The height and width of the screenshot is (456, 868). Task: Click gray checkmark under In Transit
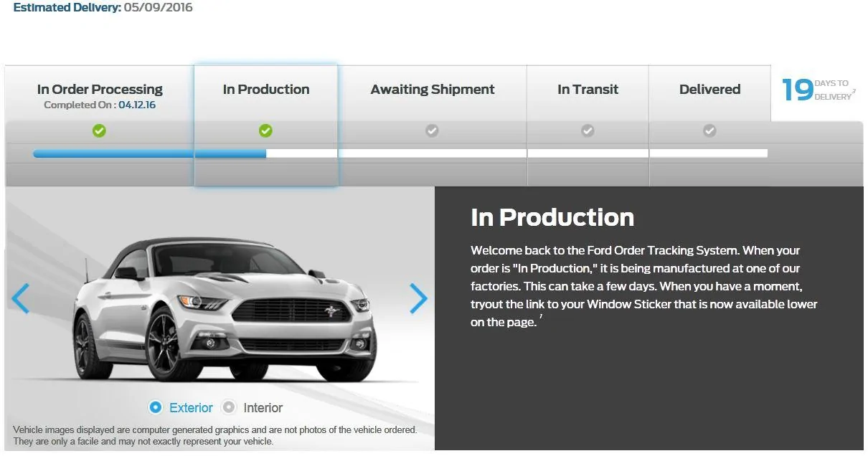pos(588,130)
